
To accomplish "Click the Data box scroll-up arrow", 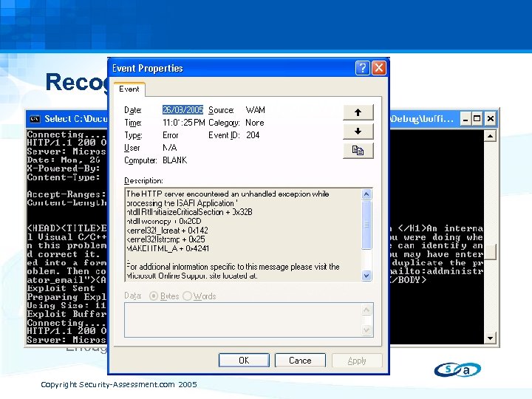I will 366,310.
